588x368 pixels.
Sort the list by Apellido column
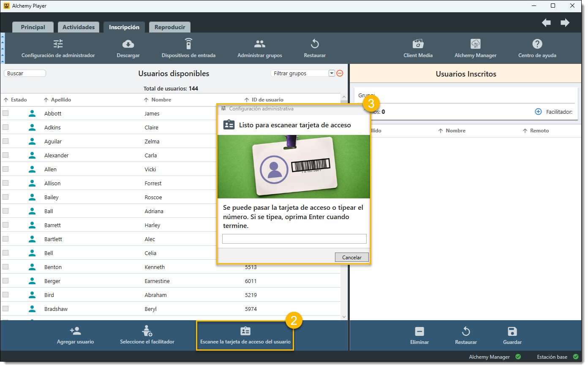[61, 100]
